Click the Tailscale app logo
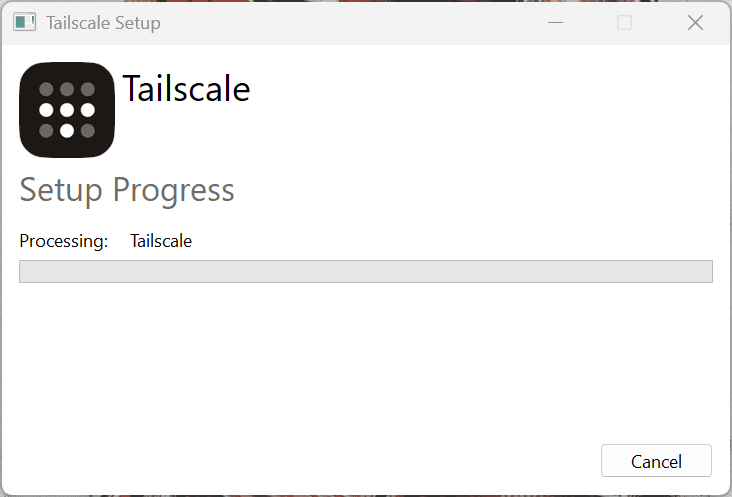 point(67,110)
